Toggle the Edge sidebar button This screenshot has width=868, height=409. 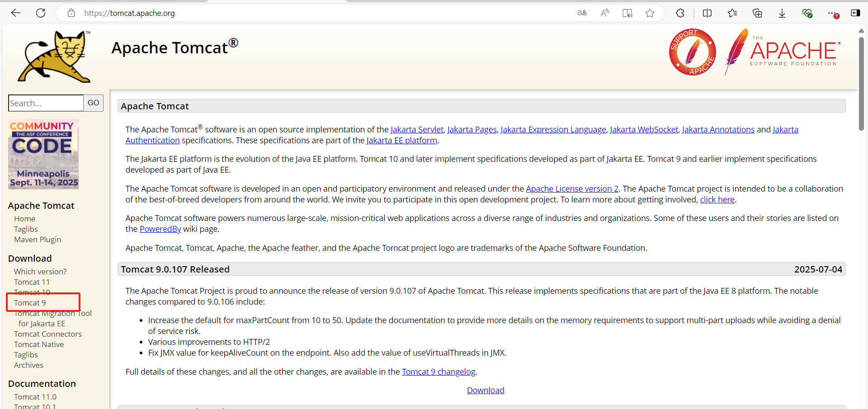[x=855, y=13]
